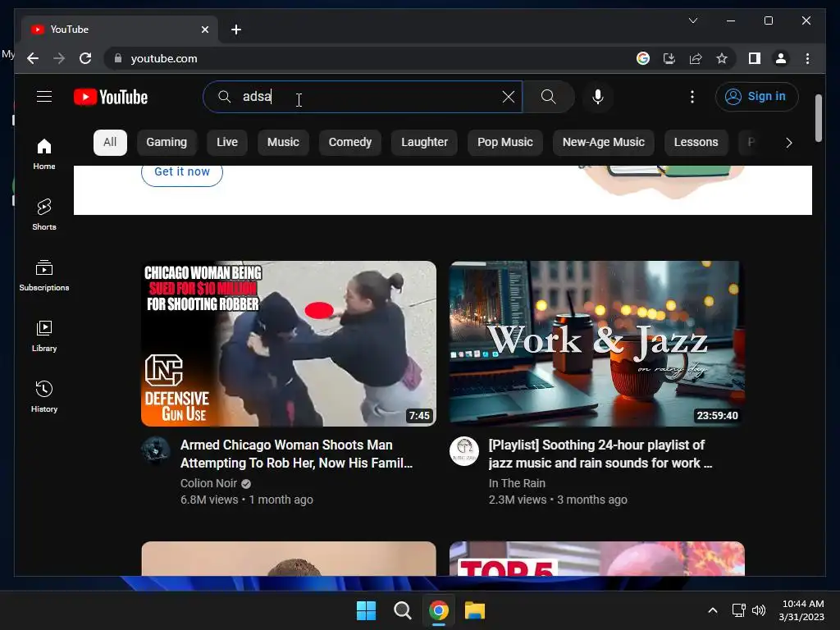Open the clock showing 10:44 AM
This screenshot has height=630, width=840.
pyautogui.click(x=801, y=610)
